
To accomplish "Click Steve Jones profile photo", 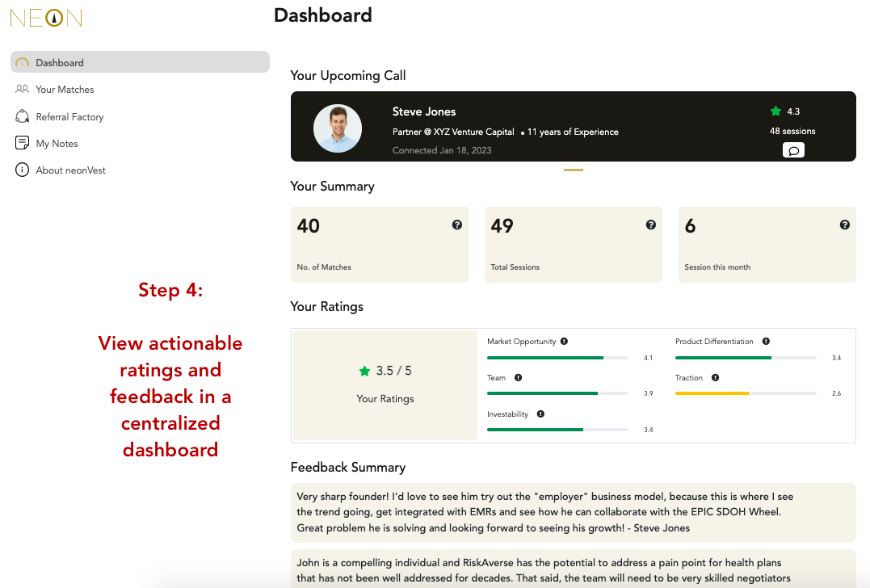I will coord(338,128).
